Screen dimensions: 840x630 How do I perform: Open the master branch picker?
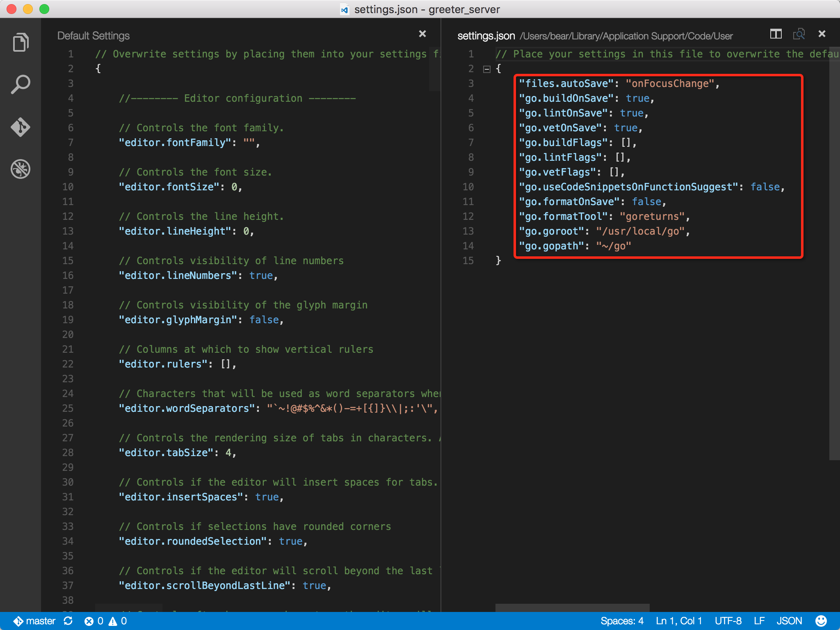point(35,621)
